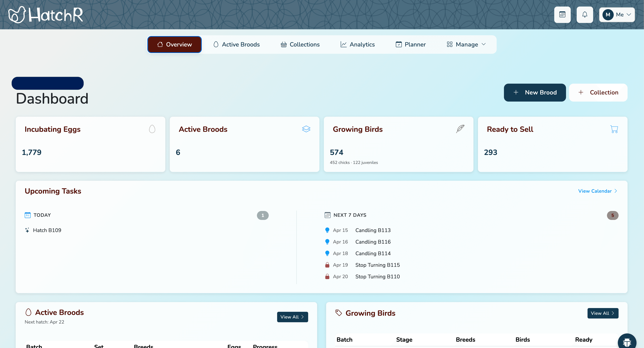
Task: Click the egg icon on Incubating Eggs card
Action: (152, 129)
